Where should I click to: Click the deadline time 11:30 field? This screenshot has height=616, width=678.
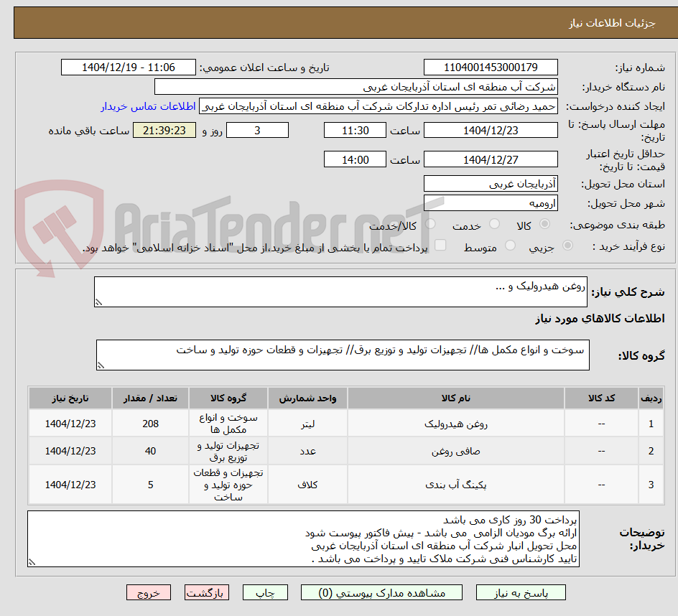(355, 130)
